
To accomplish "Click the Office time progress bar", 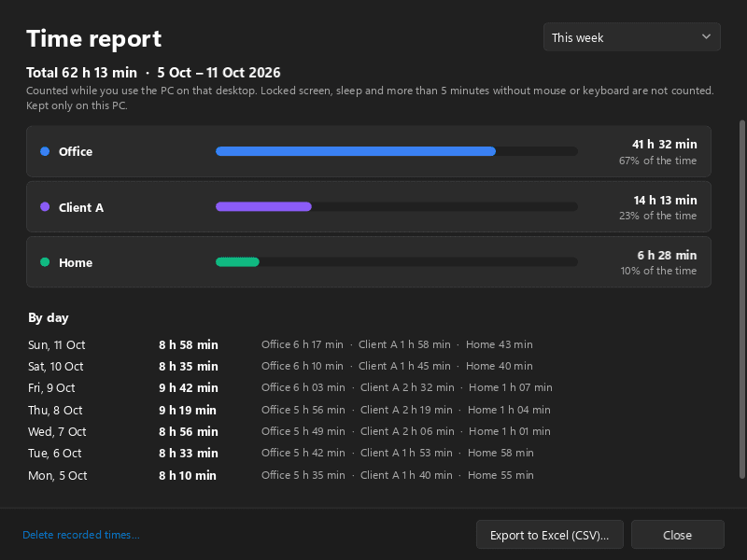I will (396, 151).
